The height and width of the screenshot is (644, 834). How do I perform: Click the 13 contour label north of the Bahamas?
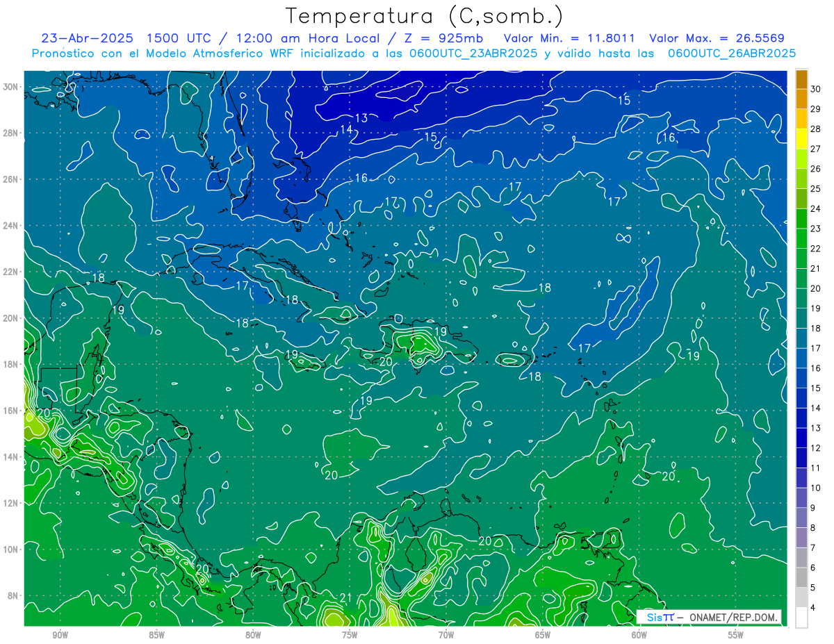(x=361, y=118)
